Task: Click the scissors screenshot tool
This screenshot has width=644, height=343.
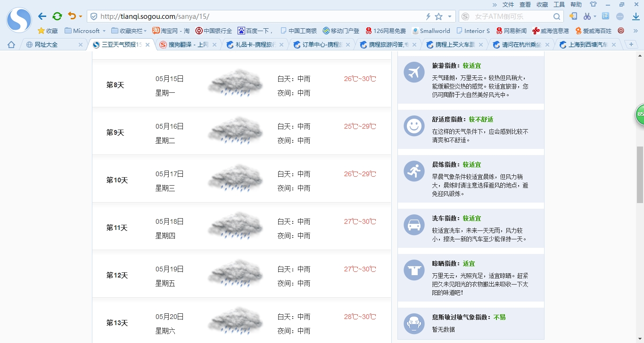Action: point(587,16)
